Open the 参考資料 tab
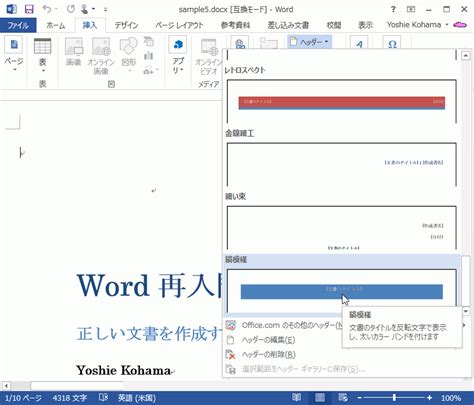 [x=235, y=25]
